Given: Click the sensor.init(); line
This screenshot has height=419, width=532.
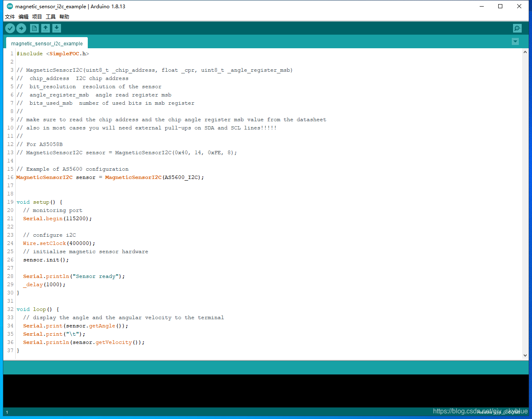Looking at the screenshot, I should coord(46,260).
